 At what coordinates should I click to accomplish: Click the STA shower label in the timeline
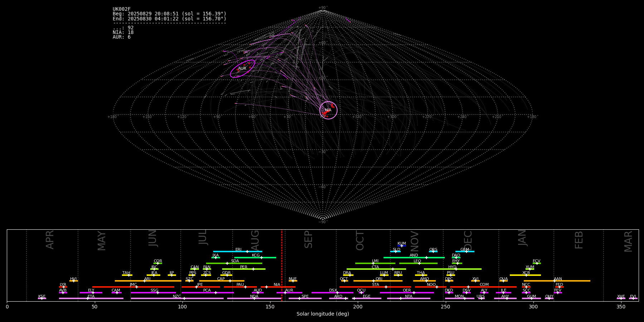376,285
